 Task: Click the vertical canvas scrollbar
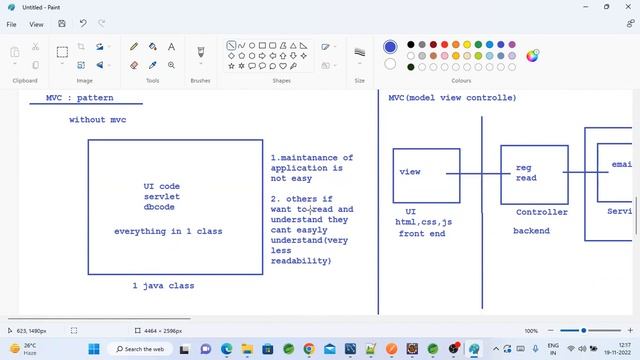[636, 215]
